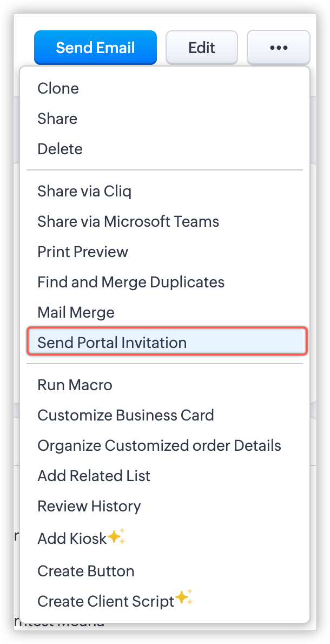Open Print Preview from menu
Screen dimensions: 330x644
(x=83, y=252)
